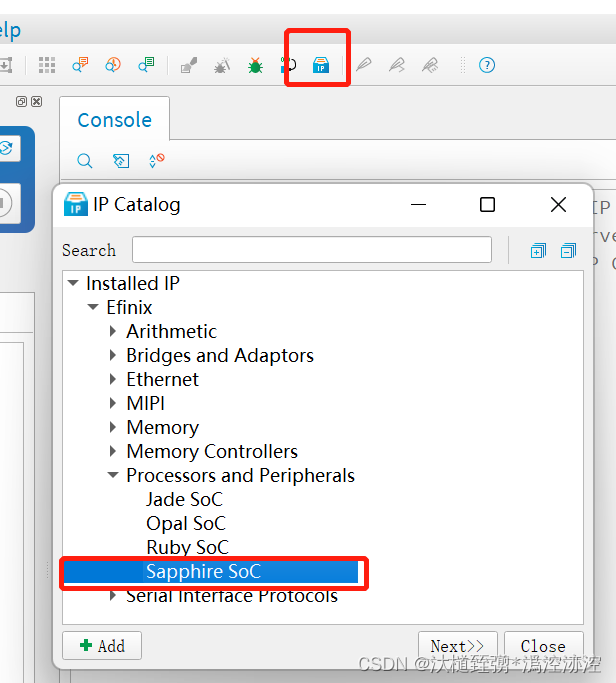The width and height of the screenshot is (616, 683).
Task: Click Collapse All icon in IP Catalog
Action: click(568, 250)
